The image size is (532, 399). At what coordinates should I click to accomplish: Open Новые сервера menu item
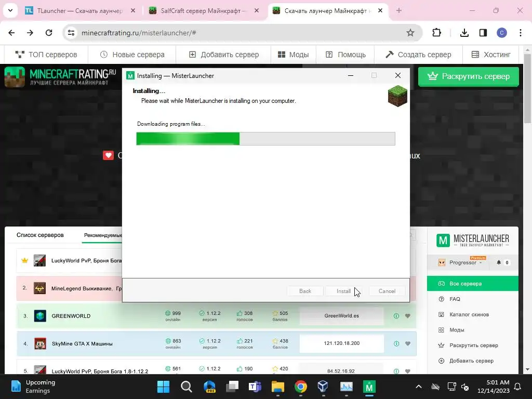click(132, 55)
